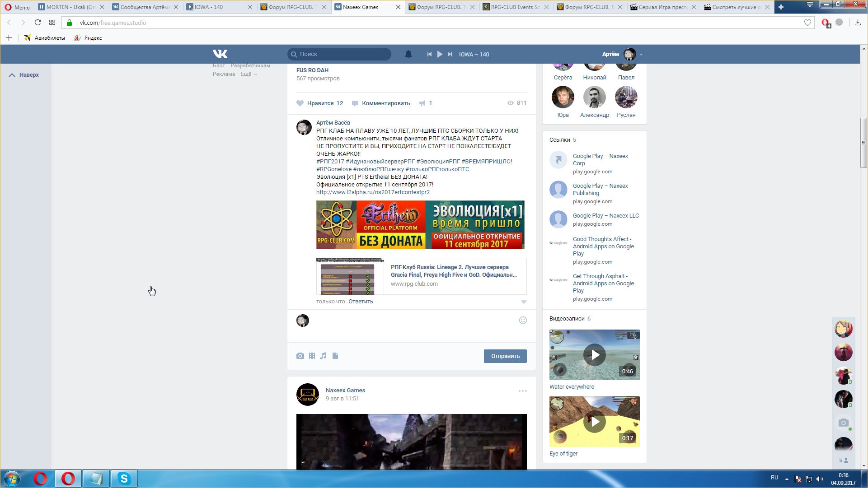Open Руслан's profile avatar
The height and width of the screenshot is (488, 868).
(626, 97)
